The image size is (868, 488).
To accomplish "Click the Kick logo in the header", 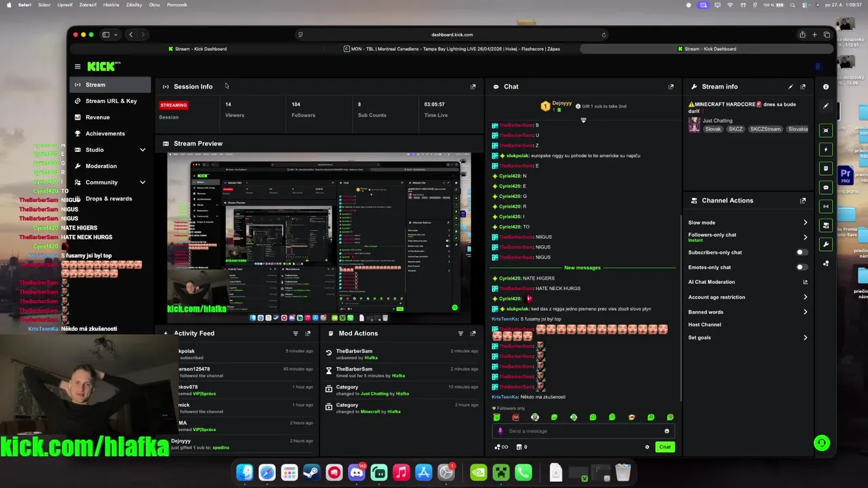I will [x=103, y=66].
